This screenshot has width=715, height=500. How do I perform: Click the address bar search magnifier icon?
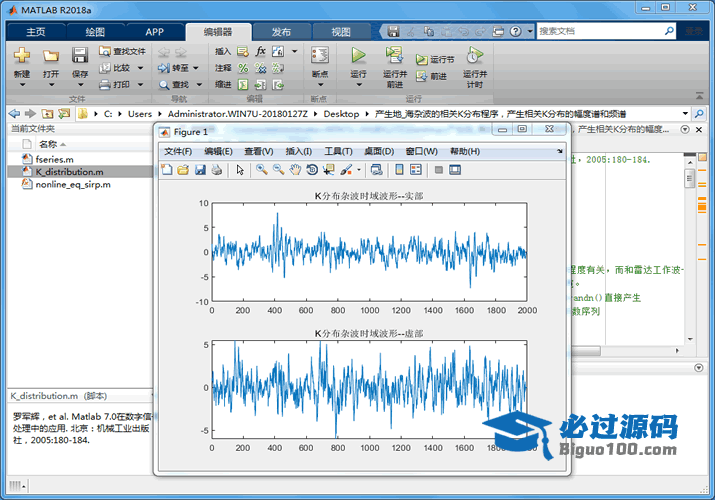point(699,113)
